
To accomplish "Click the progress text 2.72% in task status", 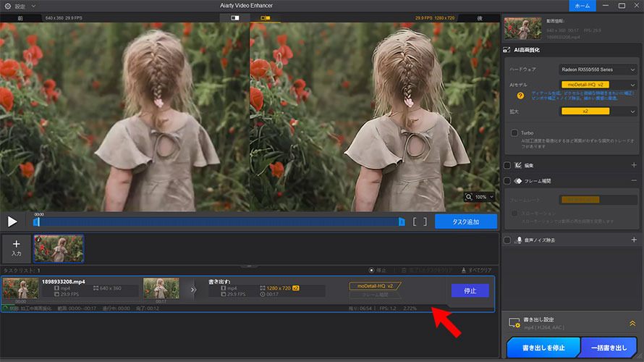I will click(410, 308).
